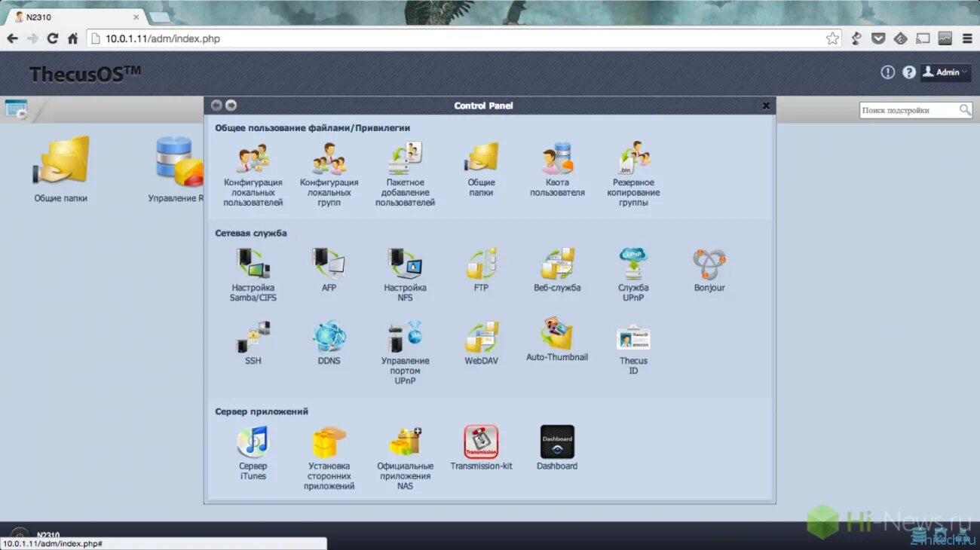Open Резервное копирование группы
Screen dimensions: 980x550
tap(633, 175)
